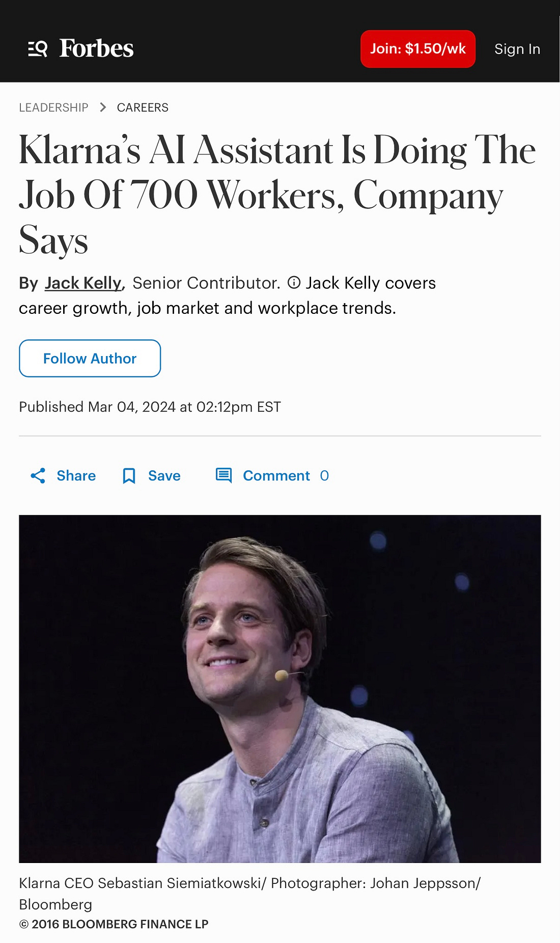The height and width of the screenshot is (943, 560).
Task: Click the Klarna CEO article photo
Action: (279, 688)
